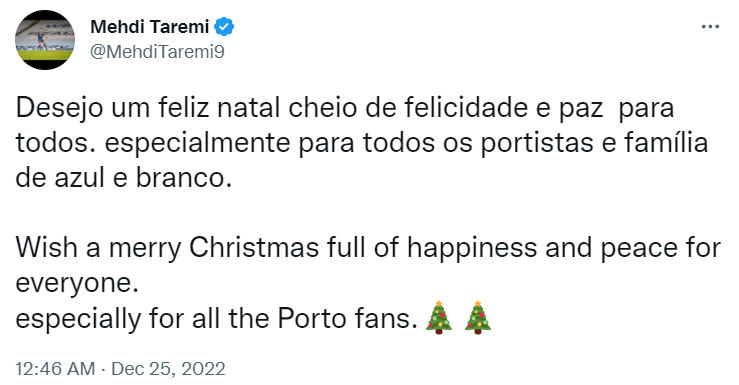Click the blue verified badge
Viewport: 739px width, 385px height.
coord(224,27)
